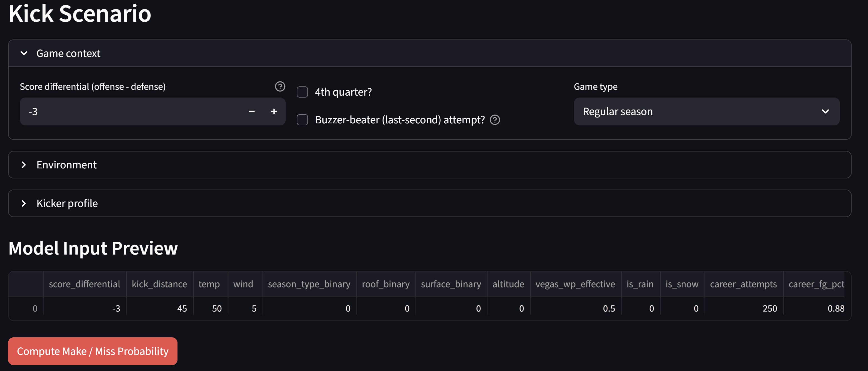The height and width of the screenshot is (371, 868).
Task: Click the score_differential cell value -3
Action: coord(85,308)
